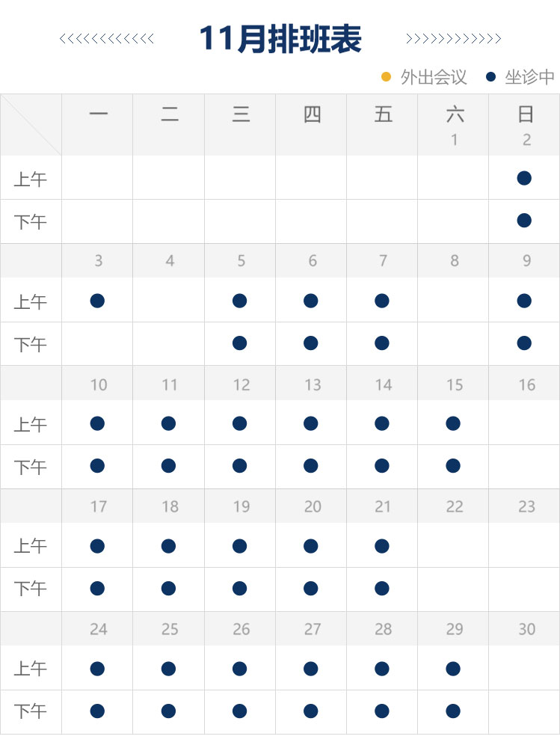560x748 pixels.
Task: Click the 11月排班表 title
Action: (280, 39)
